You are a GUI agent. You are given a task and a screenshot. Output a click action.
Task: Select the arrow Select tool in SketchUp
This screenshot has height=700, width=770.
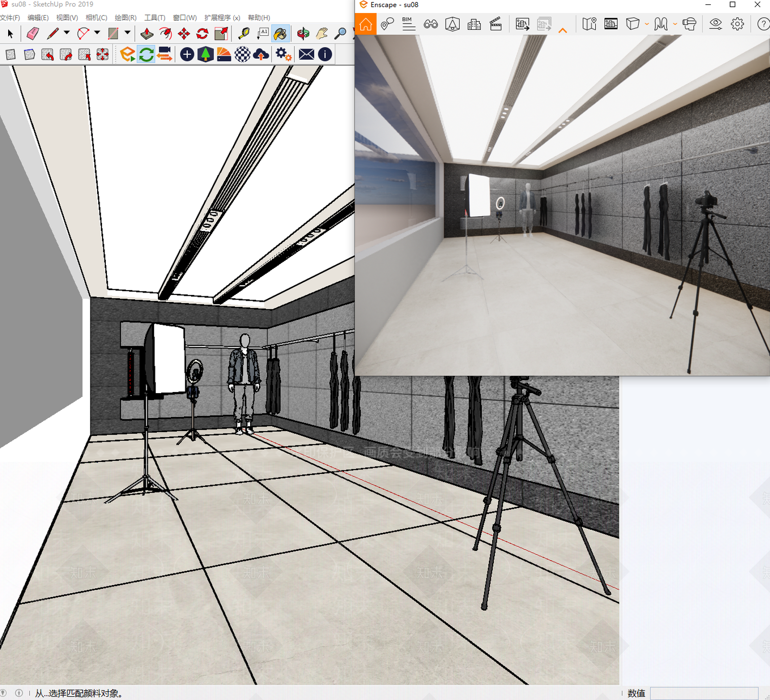[x=11, y=34]
